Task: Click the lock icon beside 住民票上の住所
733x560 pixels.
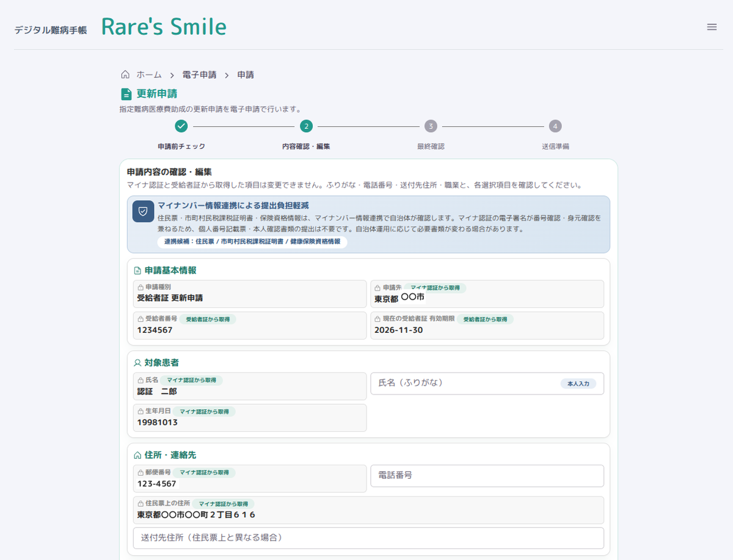Action: click(140, 503)
